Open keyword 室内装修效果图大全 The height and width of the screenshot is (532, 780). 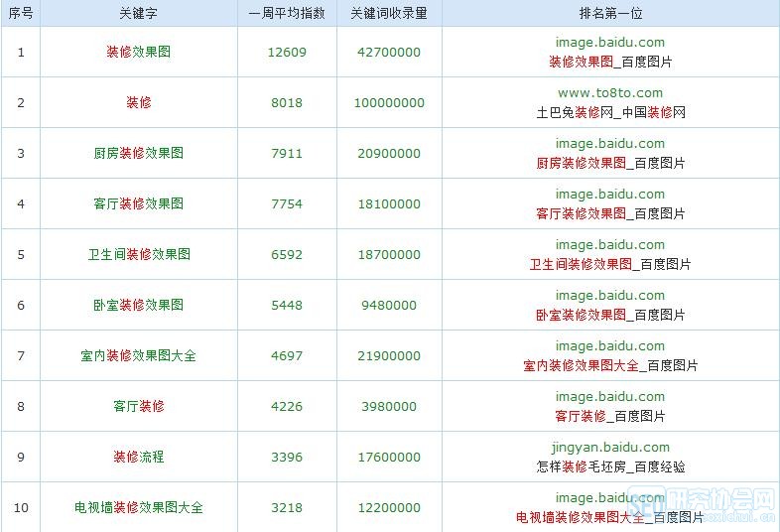(x=139, y=356)
